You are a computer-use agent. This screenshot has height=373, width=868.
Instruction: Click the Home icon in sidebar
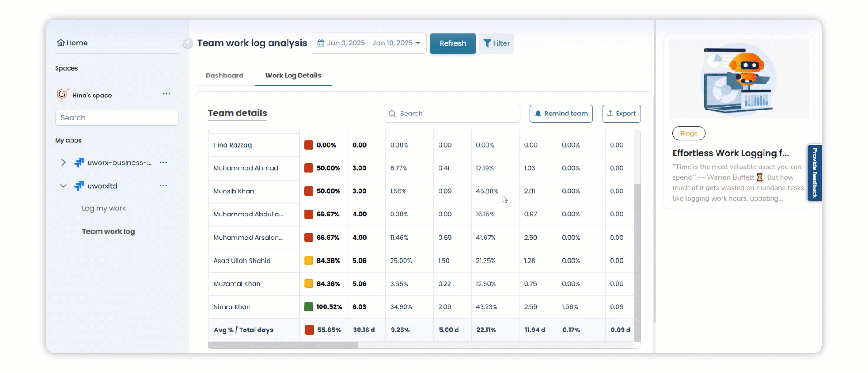[x=61, y=43]
